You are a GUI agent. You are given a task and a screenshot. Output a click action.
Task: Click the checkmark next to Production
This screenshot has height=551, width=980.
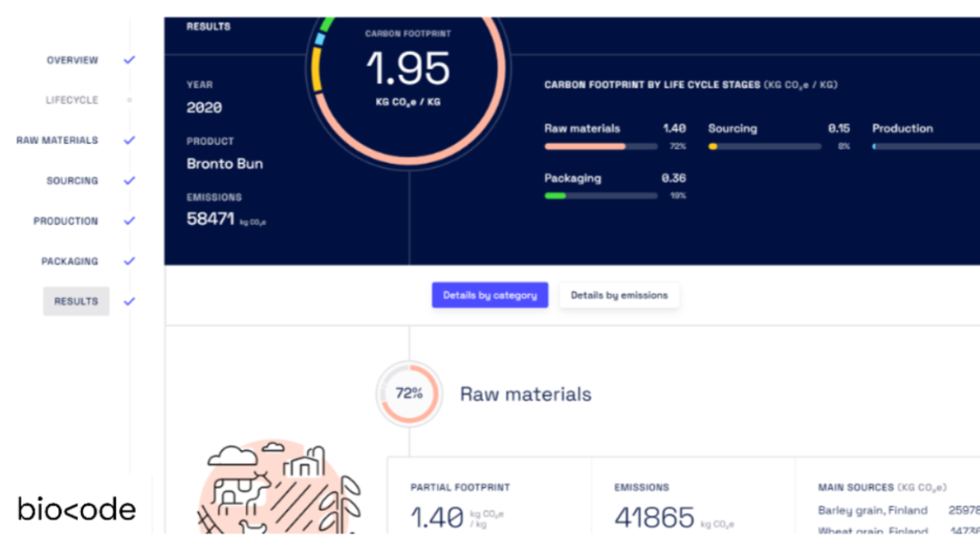(129, 220)
